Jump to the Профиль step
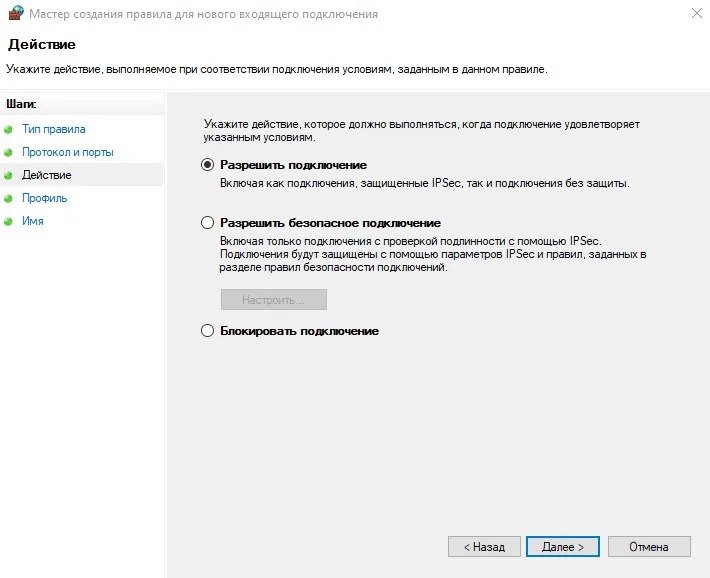Viewport: 710px width, 578px height. [x=44, y=198]
